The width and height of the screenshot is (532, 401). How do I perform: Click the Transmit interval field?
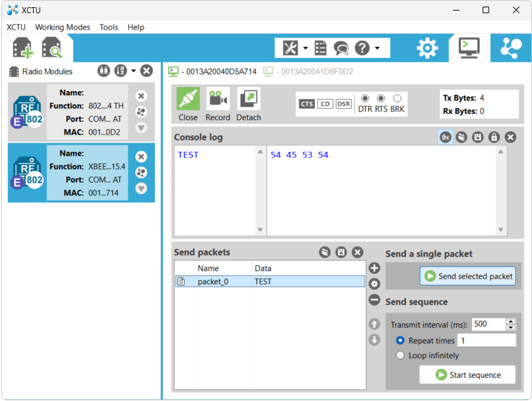(488, 324)
